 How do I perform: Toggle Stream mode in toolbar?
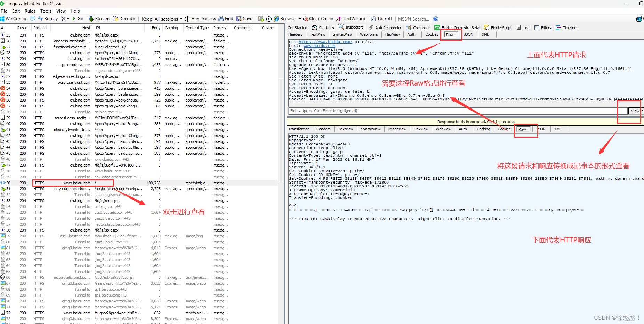pyautogui.click(x=99, y=19)
